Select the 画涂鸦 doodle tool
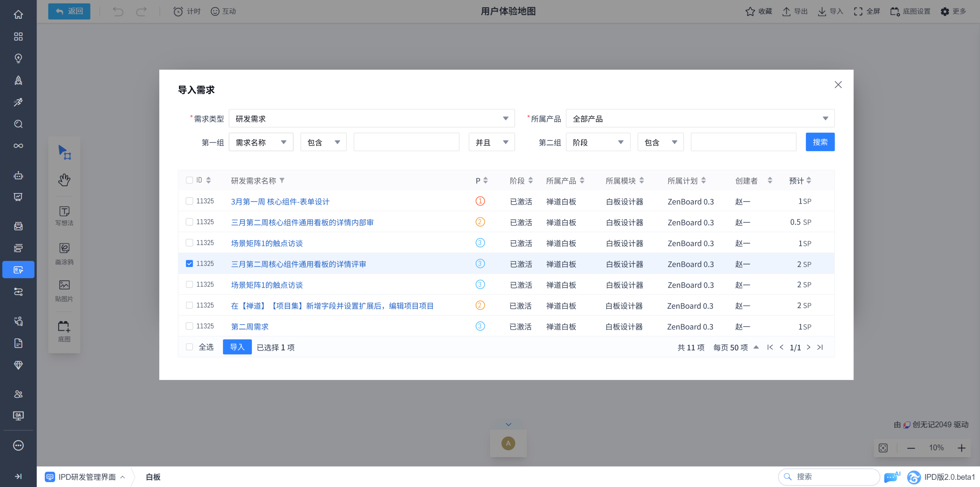This screenshot has width=980, height=487. [64, 253]
